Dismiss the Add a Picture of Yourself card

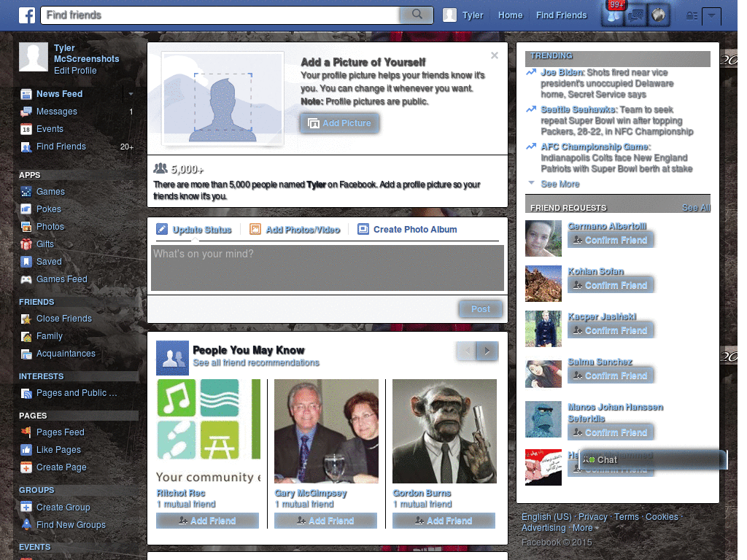tap(495, 55)
